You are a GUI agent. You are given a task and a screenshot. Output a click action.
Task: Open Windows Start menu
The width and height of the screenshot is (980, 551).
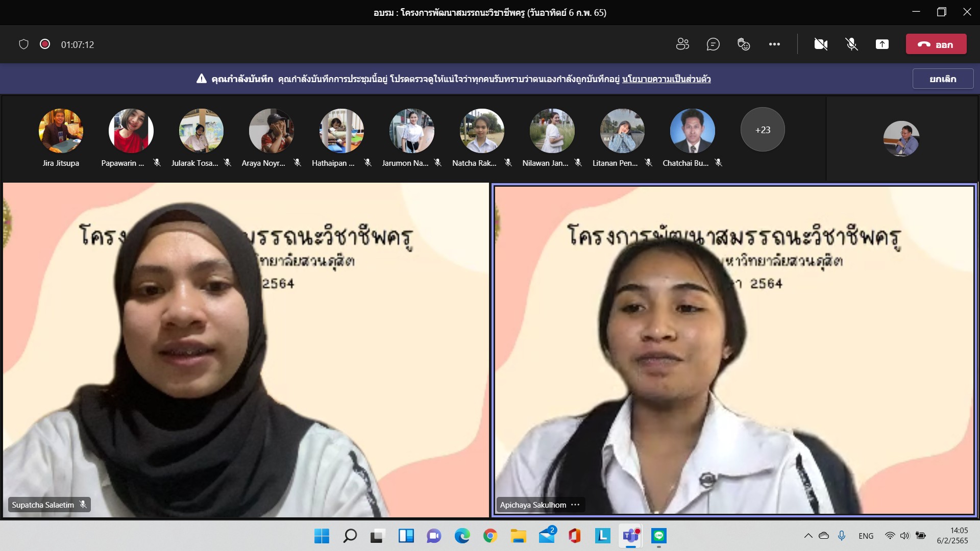(322, 536)
